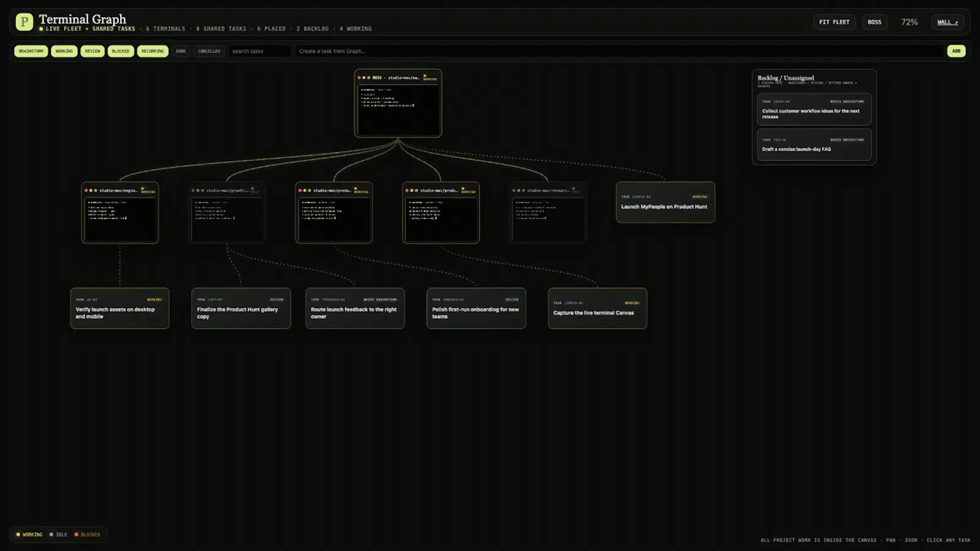Click the green P app logo
Screen dimensions: 980x551
pyautogui.click(x=24, y=22)
